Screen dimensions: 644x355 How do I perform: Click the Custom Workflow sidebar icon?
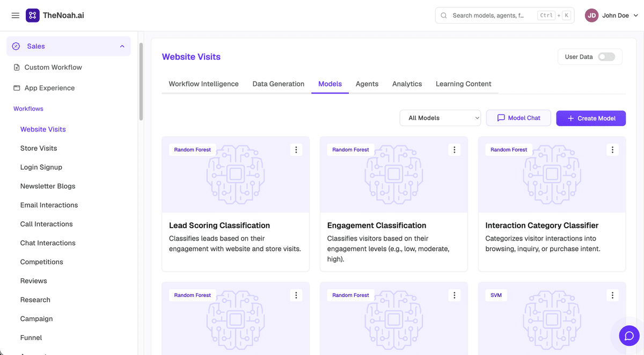click(17, 67)
